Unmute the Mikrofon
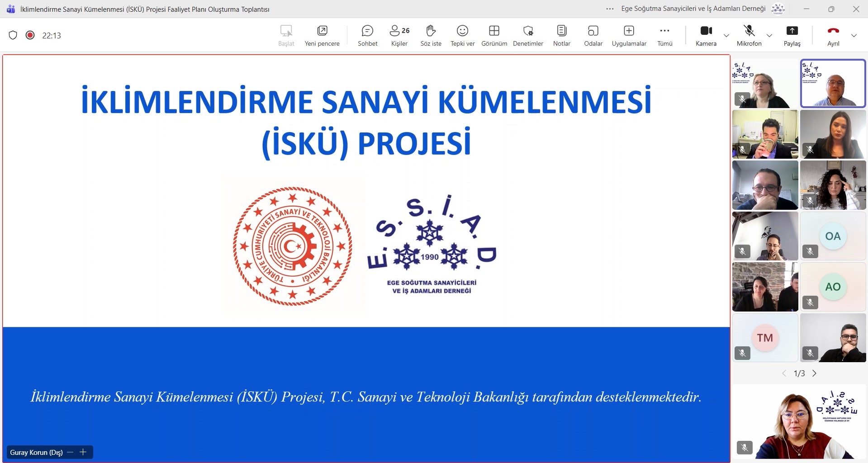This screenshot has width=868, height=463. 749,35
